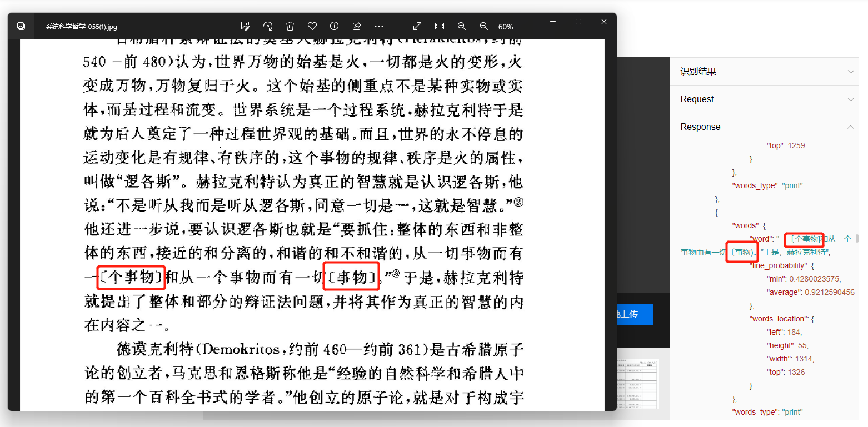This screenshot has height=427, width=868.
Task: Expand the Request section
Action: [767, 99]
